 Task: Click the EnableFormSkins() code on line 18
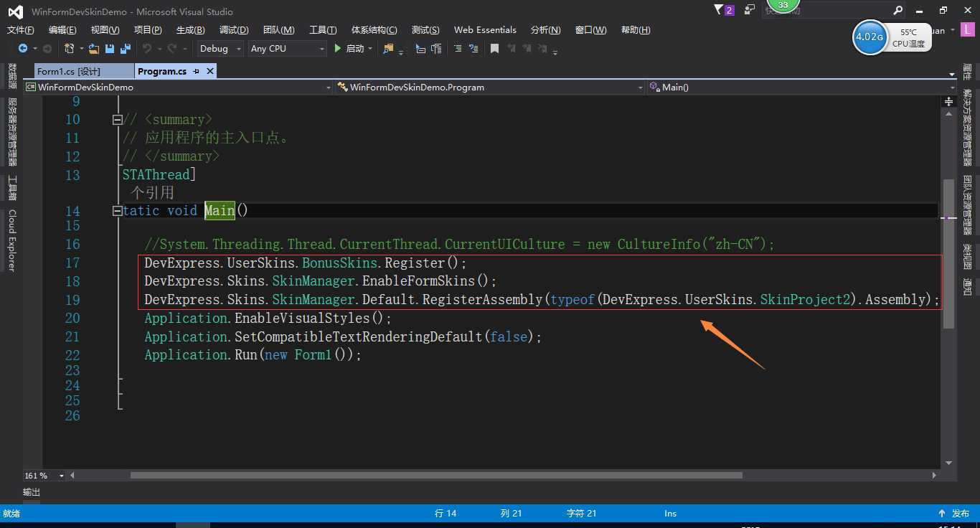429,281
